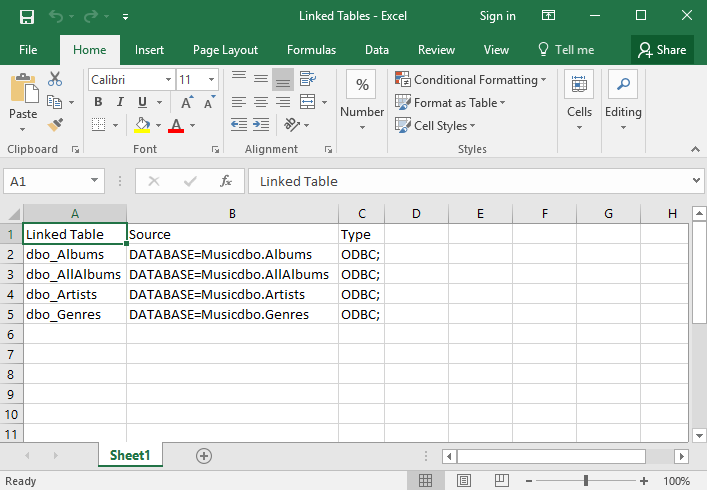Apply red font color
Image resolution: width=707 pixels, height=490 pixels.
[176, 125]
